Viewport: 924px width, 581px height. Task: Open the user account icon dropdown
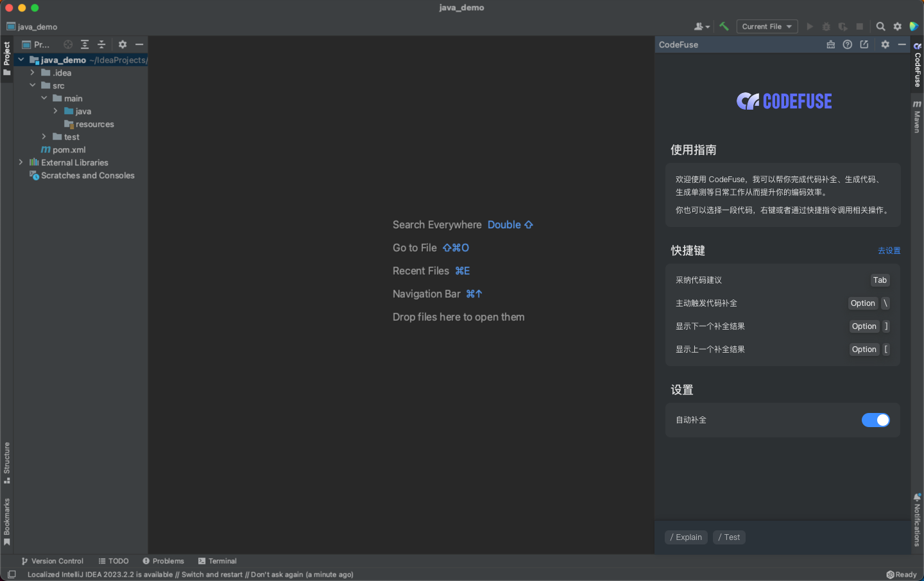point(702,26)
